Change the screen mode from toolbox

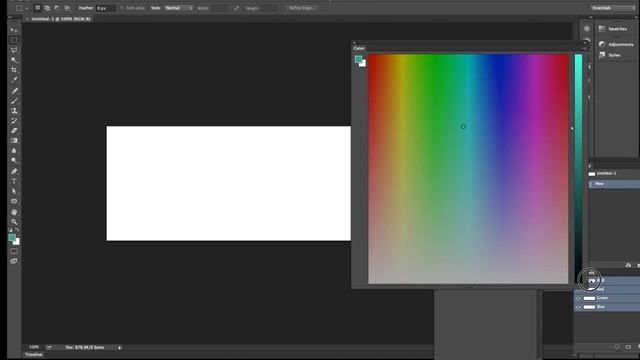[14, 261]
